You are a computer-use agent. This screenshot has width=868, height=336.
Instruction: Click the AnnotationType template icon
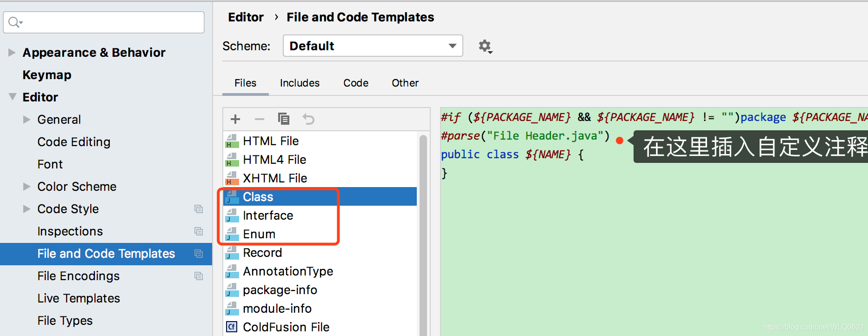click(x=232, y=271)
